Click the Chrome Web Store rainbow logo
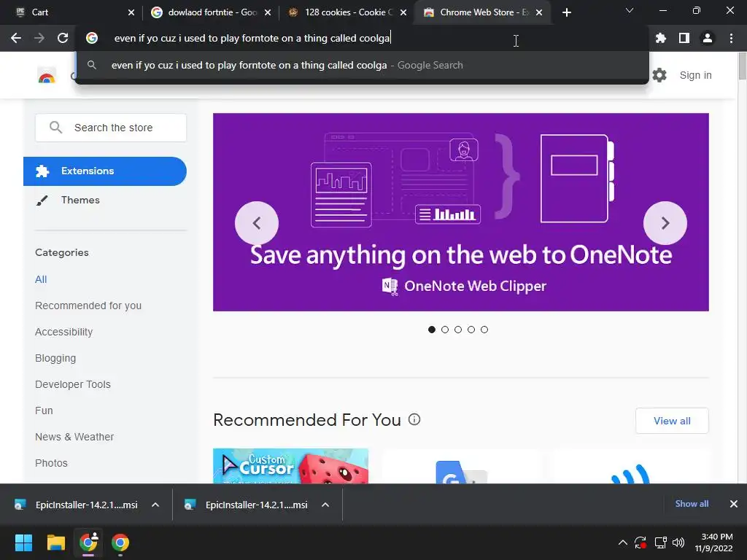Image resolution: width=747 pixels, height=560 pixels. 47,76
